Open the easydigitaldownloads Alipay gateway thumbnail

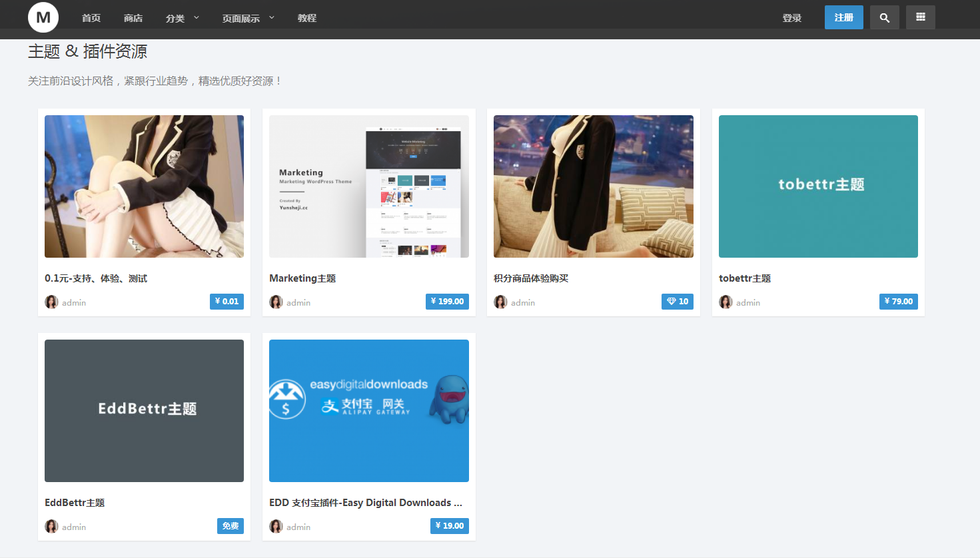pyautogui.click(x=369, y=411)
